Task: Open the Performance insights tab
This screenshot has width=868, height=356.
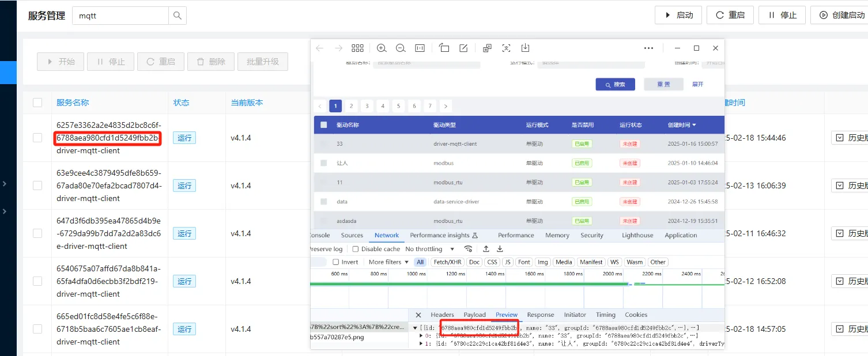Action: click(x=444, y=235)
